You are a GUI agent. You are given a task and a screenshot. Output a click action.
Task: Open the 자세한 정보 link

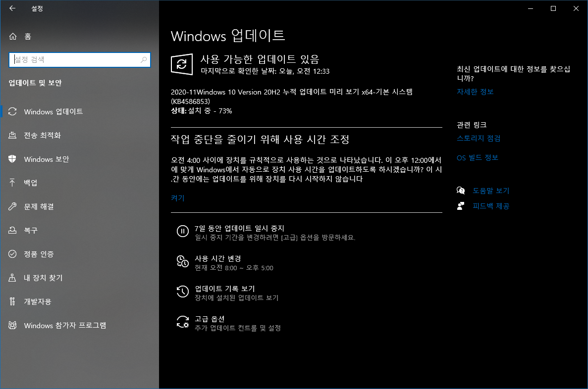click(x=475, y=92)
